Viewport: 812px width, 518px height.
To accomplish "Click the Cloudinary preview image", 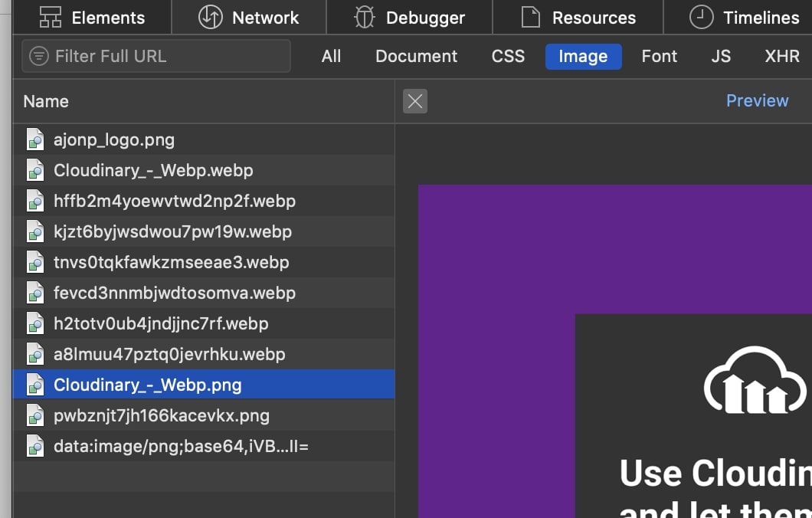I will click(x=615, y=351).
